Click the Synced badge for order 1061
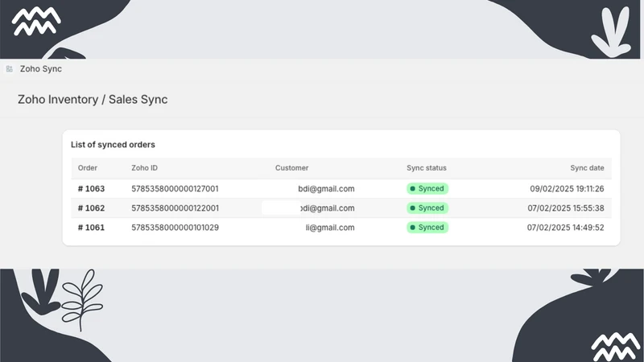 pos(427,228)
